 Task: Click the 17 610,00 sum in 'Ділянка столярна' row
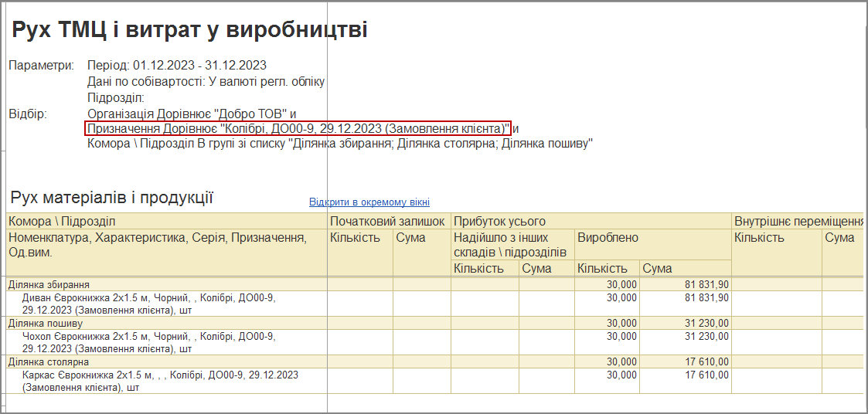(706, 361)
